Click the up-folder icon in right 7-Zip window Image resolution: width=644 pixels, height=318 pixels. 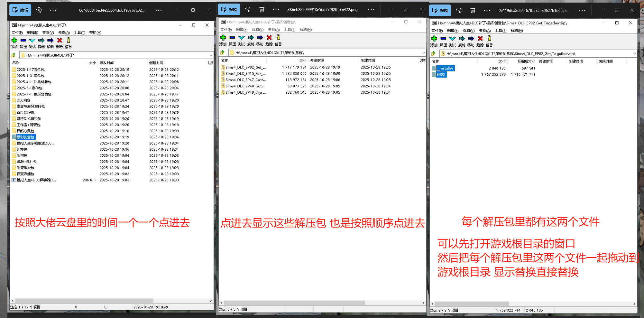point(434,53)
